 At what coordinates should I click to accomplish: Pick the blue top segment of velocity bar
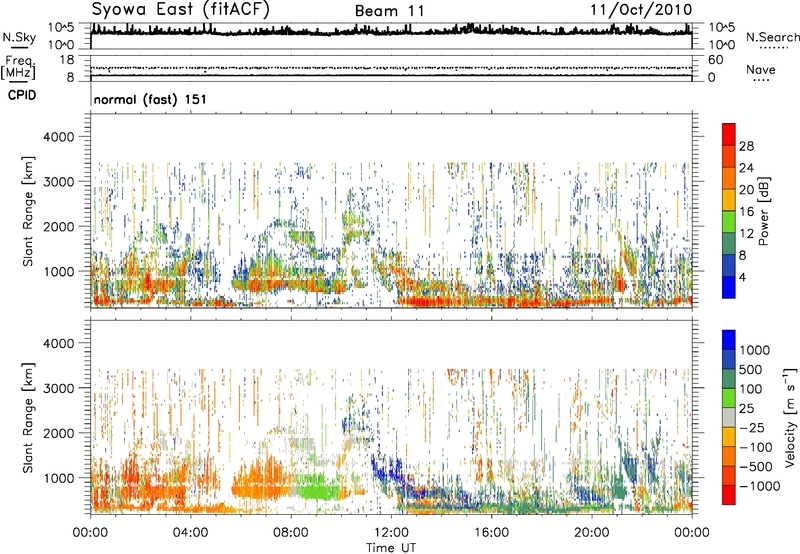[729, 340]
